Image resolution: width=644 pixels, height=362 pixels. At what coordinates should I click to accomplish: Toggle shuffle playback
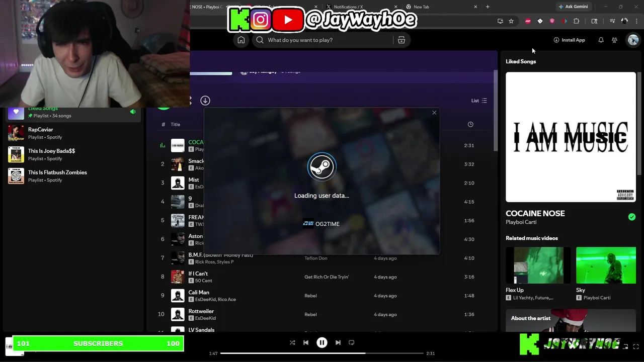(292, 342)
